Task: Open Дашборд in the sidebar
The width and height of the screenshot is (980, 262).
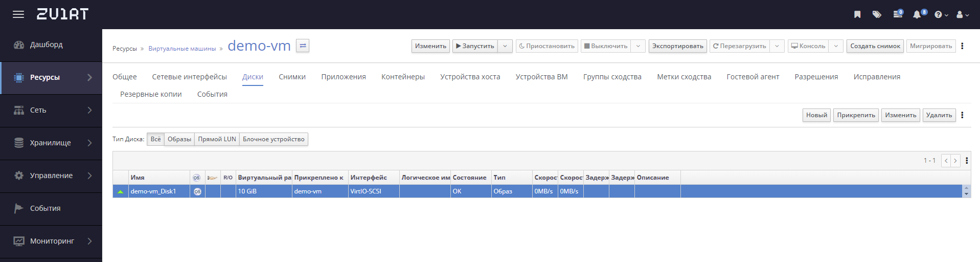Action: coord(51,45)
